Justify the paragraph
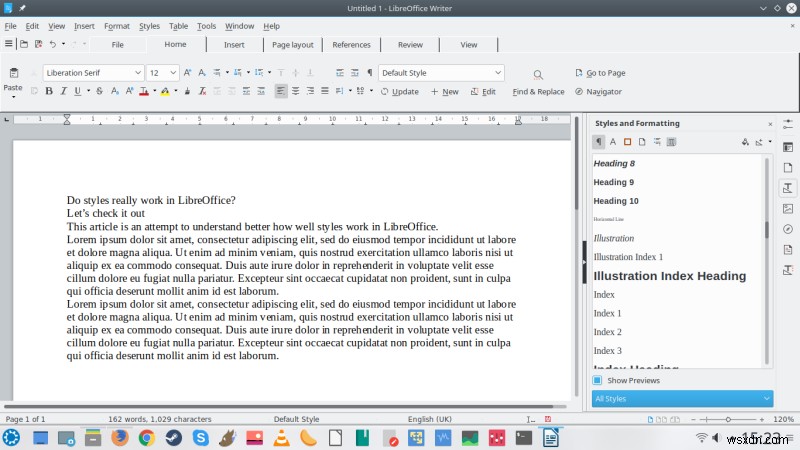Image resolution: width=800 pixels, height=450 pixels. pos(325,91)
